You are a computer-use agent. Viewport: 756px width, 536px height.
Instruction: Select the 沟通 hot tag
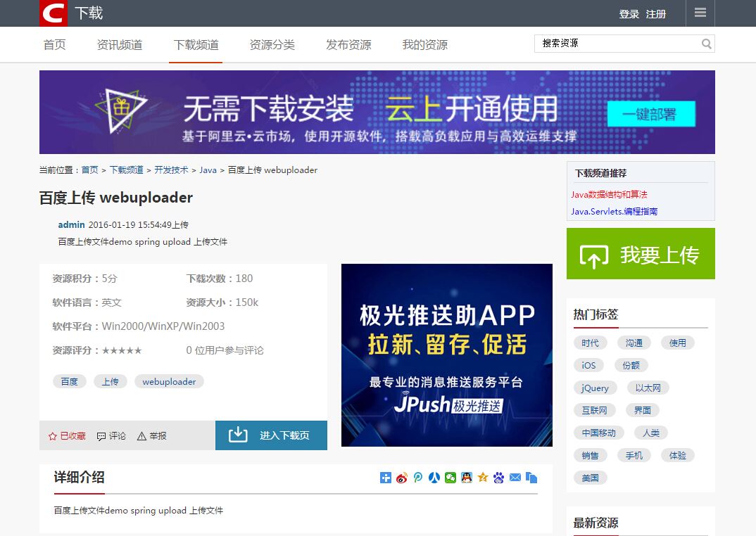(634, 343)
